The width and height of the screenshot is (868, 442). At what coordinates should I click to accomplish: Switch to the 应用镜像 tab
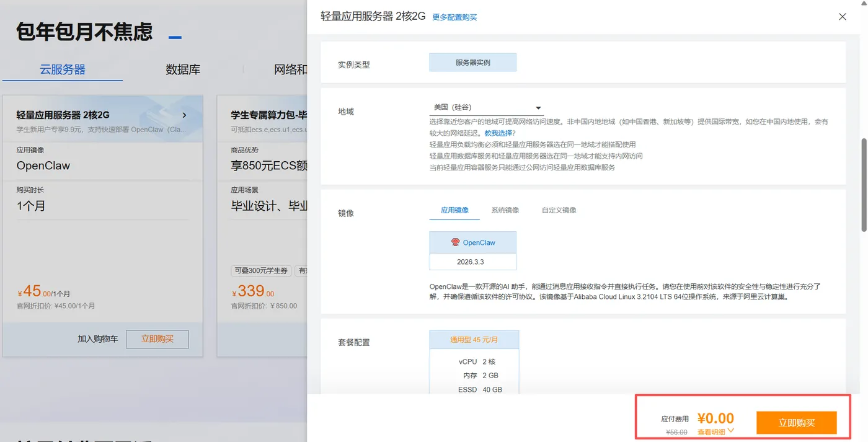454,210
